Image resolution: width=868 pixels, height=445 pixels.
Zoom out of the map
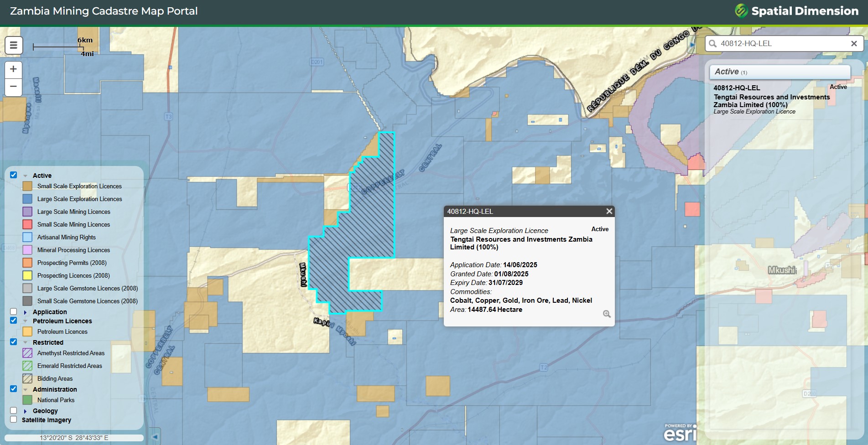13,87
